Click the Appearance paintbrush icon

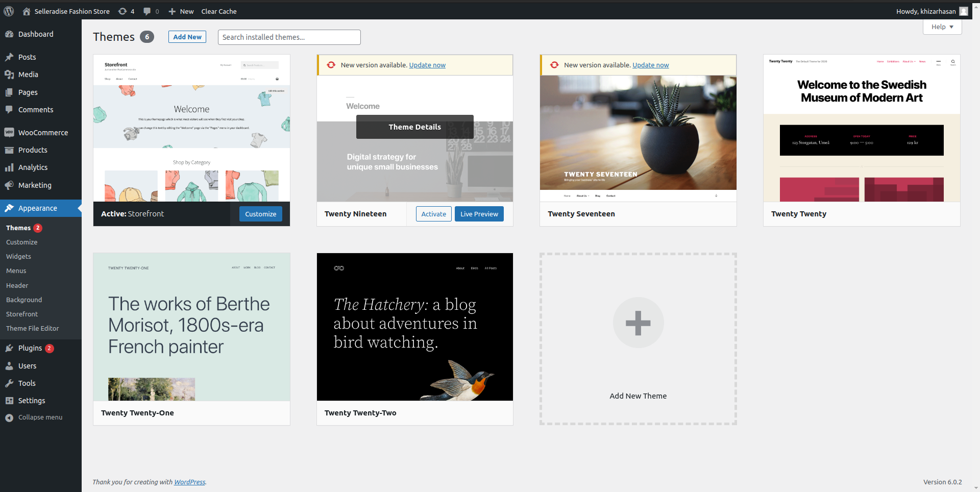pyautogui.click(x=9, y=208)
